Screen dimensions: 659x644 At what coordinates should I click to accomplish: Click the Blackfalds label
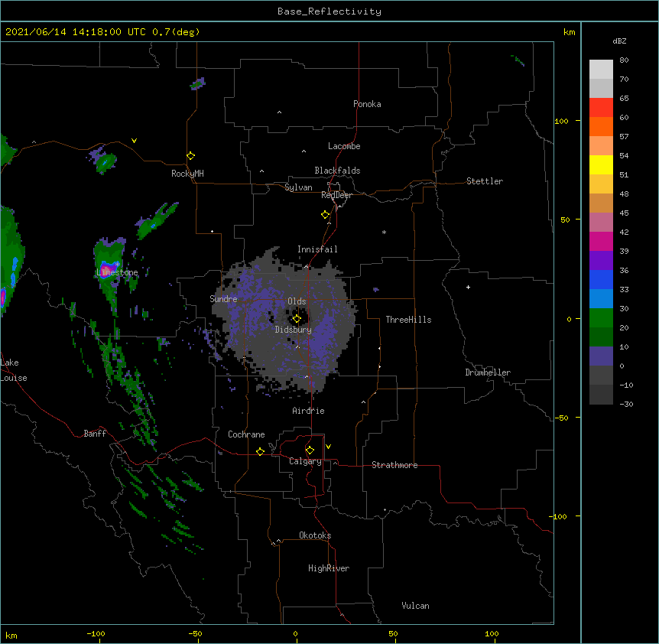pos(337,171)
